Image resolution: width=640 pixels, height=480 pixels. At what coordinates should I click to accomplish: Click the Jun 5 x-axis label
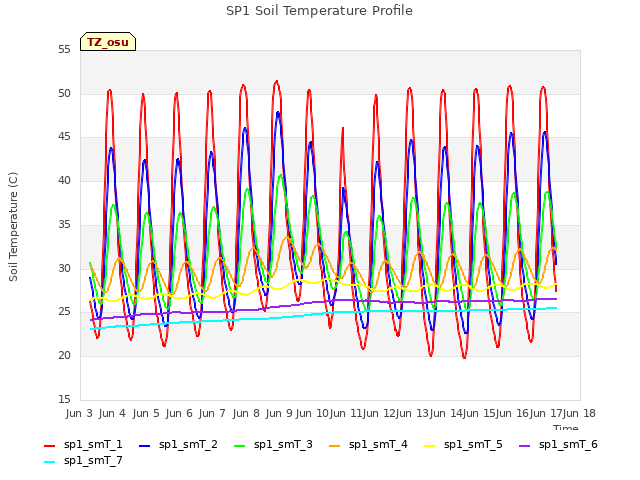(x=146, y=413)
